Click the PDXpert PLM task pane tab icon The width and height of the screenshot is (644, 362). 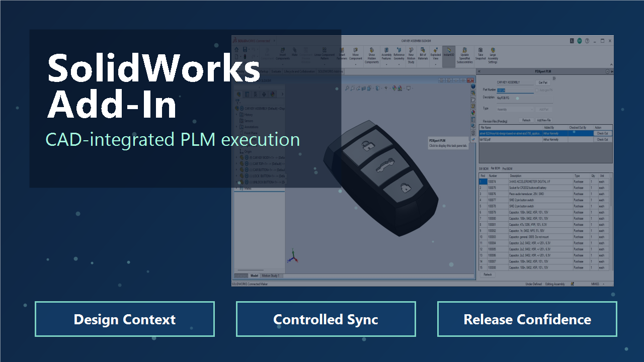tap(473, 139)
